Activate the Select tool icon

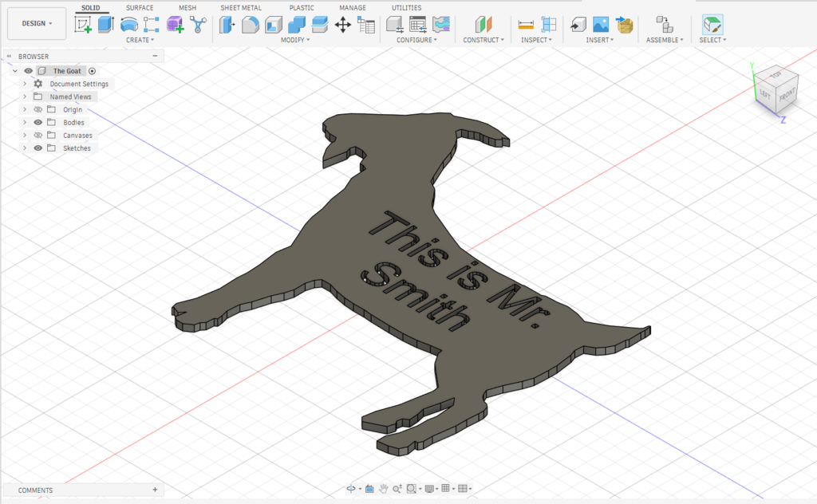tap(712, 25)
